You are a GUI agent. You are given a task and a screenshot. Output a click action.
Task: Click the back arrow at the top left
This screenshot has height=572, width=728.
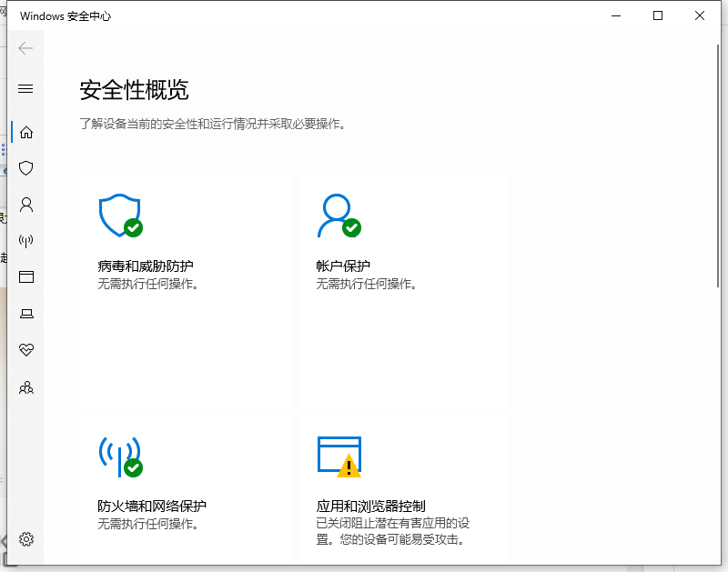[x=25, y=48]
